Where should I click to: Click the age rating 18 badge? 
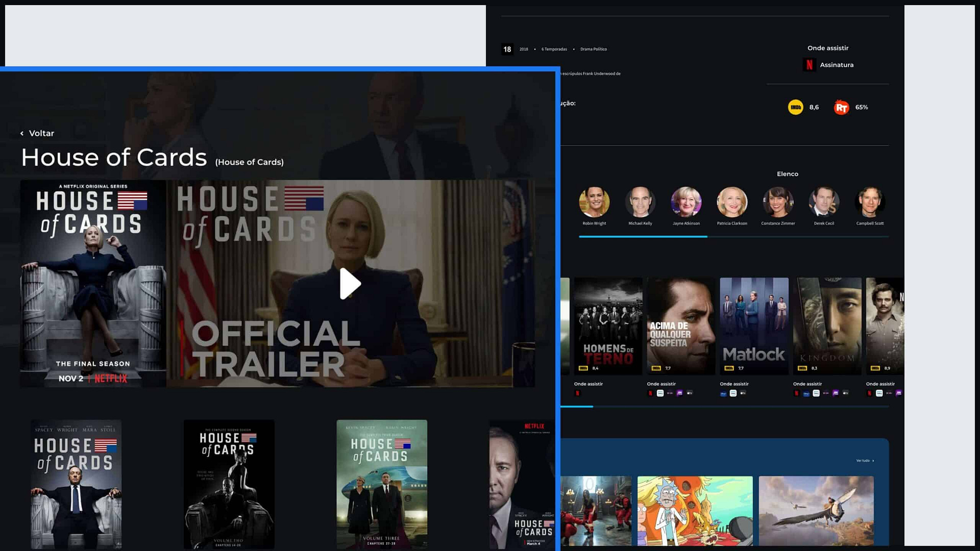(507, 49)
